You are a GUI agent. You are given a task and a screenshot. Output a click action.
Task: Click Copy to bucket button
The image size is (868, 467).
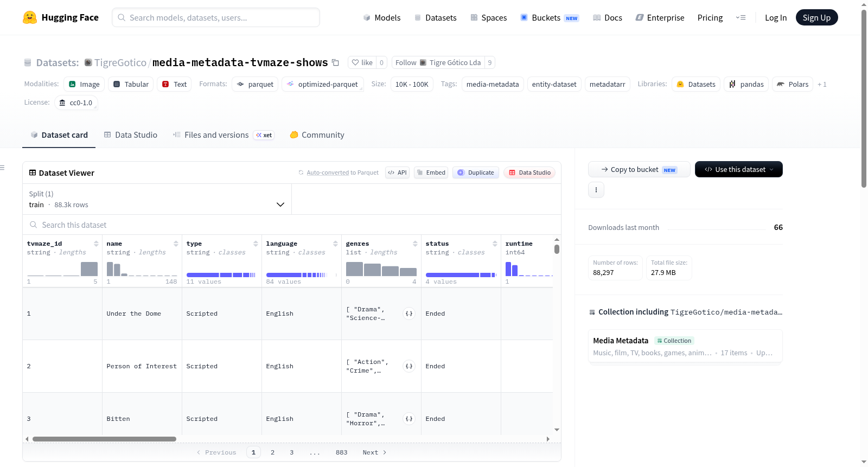tap(639, 169)
